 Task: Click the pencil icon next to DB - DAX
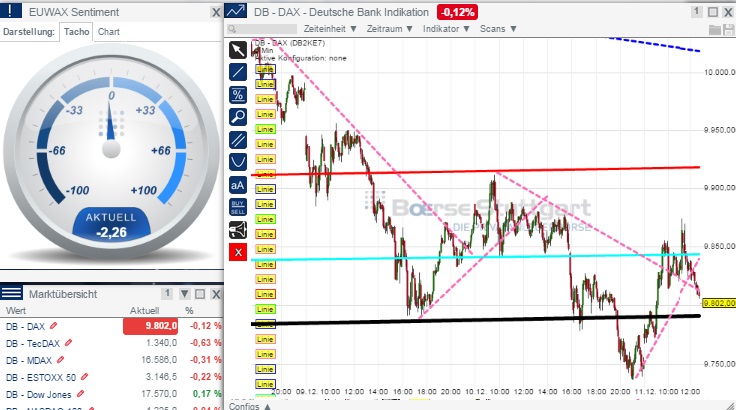coord(54,325)
